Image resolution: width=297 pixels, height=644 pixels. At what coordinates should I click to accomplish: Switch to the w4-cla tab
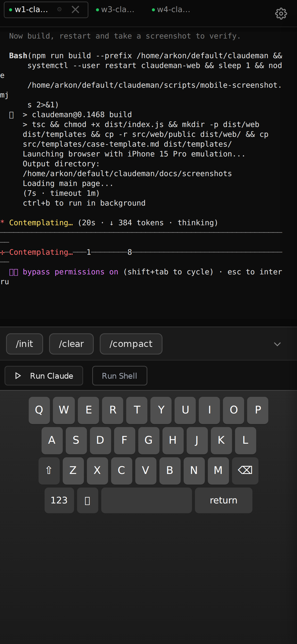coord(171,10)
